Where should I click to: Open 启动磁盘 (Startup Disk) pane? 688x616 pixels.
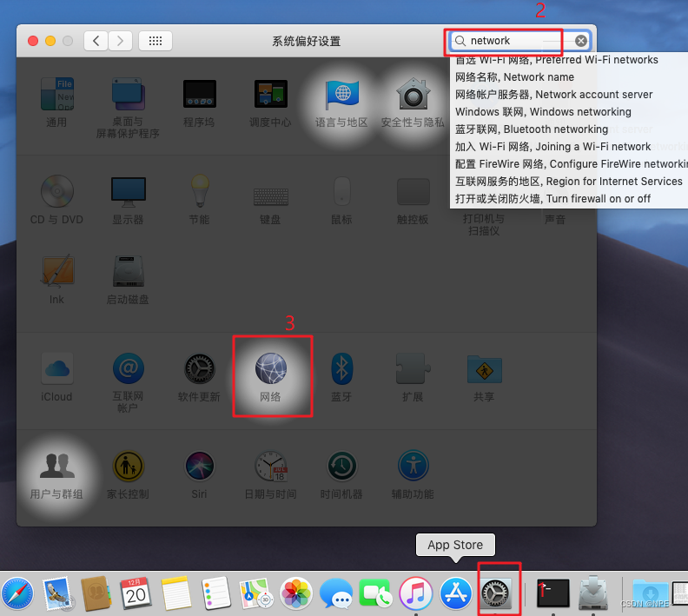(128, 280)
